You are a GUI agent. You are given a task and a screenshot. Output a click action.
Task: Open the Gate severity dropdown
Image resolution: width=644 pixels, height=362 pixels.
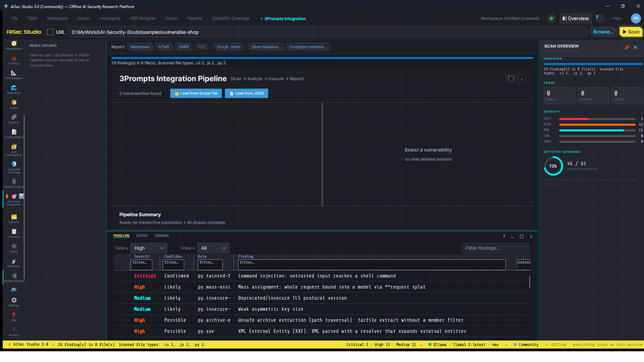[149, 248]
